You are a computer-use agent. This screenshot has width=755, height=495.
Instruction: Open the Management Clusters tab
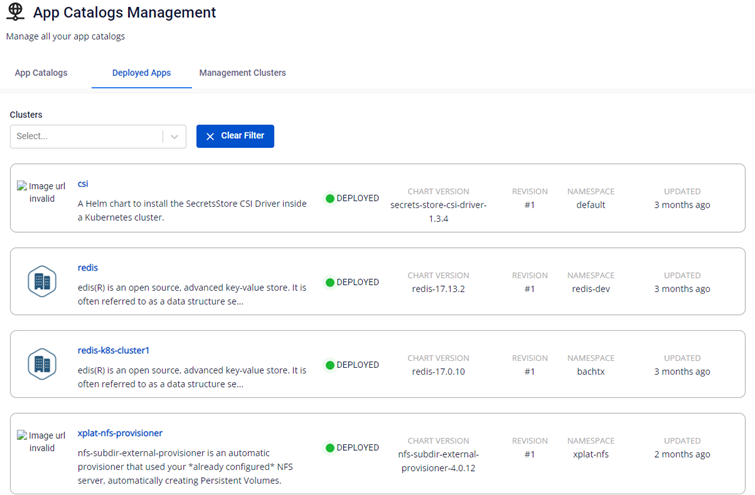click(x=242, y=73)
